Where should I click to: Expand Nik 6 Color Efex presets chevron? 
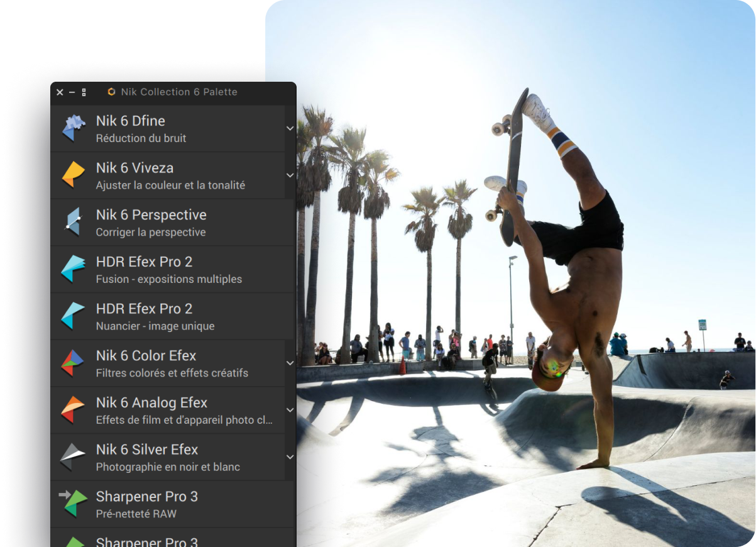coord(290,363)
